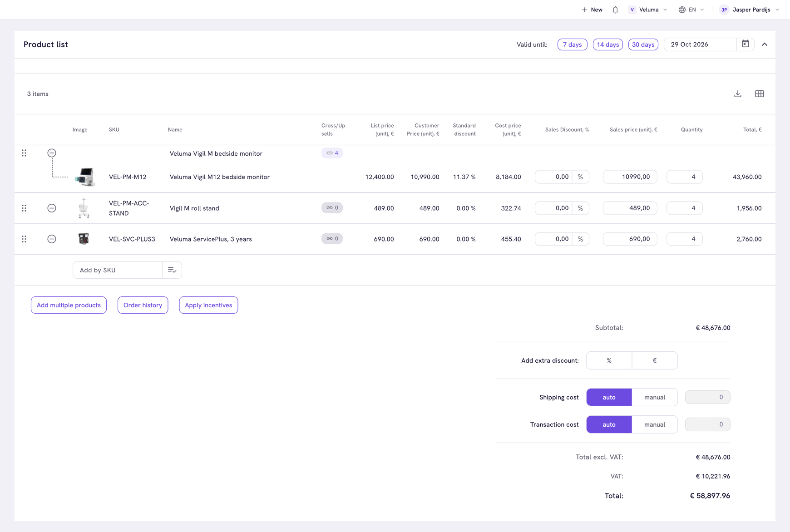Open the notifications bell
This screenshot has height=532, width=790.
click(615, 10)
